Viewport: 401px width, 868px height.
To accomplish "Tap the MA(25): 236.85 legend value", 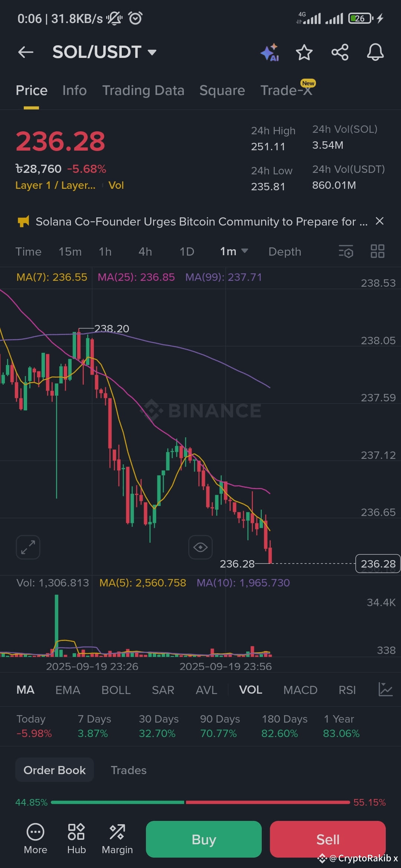I will [136, 277].
